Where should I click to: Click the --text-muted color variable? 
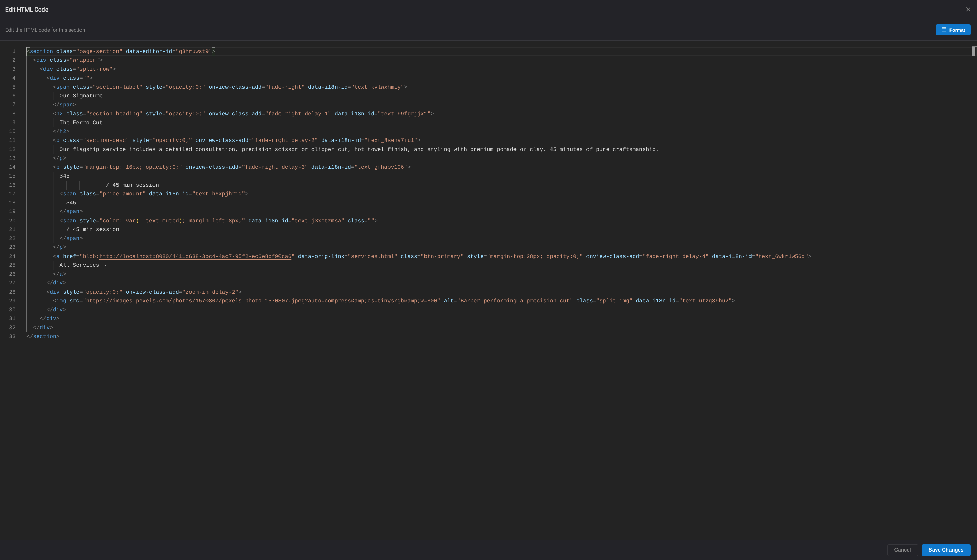click(159, 221)
